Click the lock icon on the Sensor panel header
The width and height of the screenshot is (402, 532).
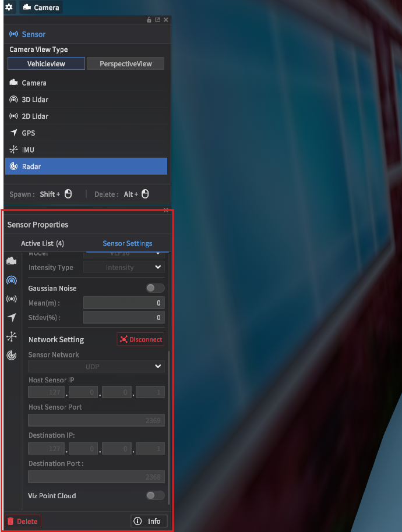click(x=149, y=20)
